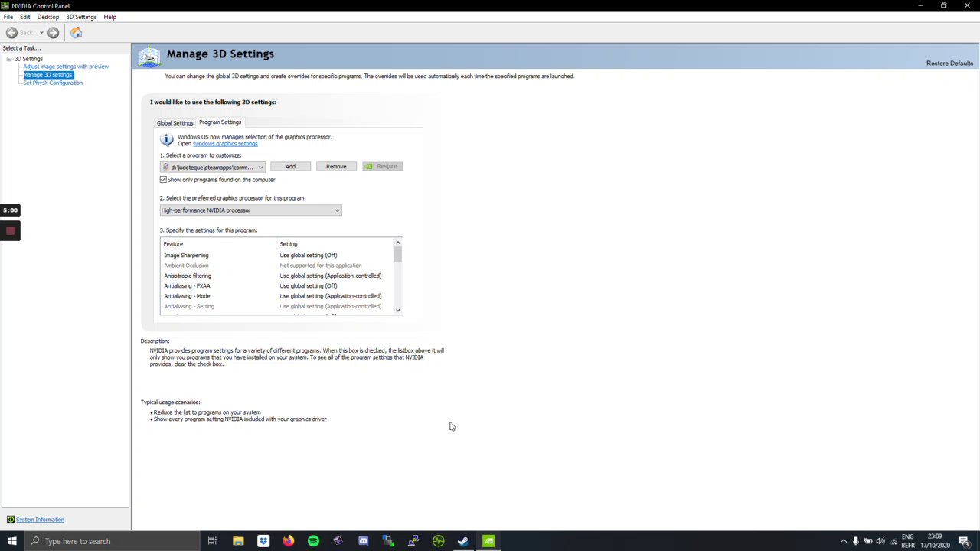Open File Explorer from taskbar
Image resolution: width=980 pixels, height=551 pixels.
[238, 541]
